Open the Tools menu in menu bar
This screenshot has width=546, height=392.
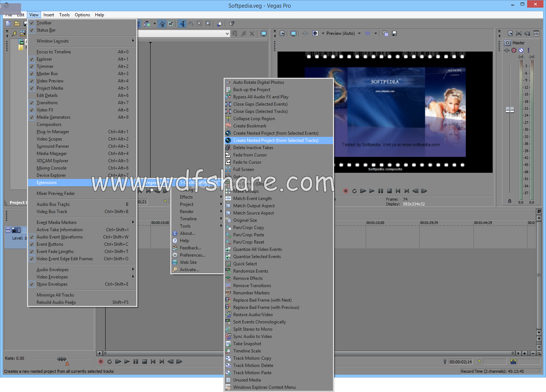point(64,15)
